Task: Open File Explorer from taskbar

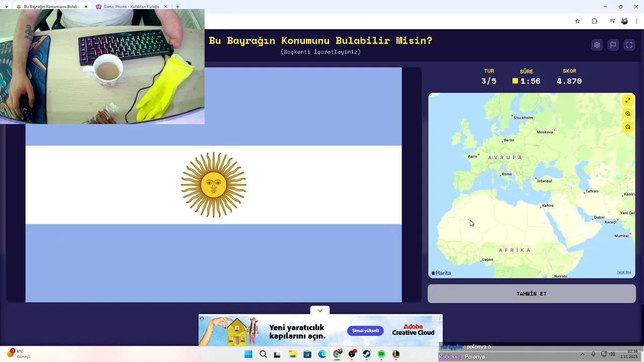Action: tap(292, 354)
